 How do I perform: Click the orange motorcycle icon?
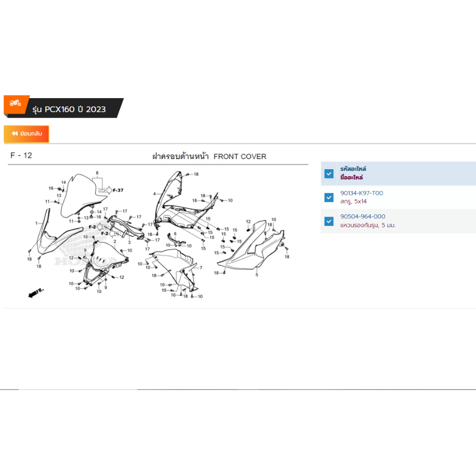point(15,103)
